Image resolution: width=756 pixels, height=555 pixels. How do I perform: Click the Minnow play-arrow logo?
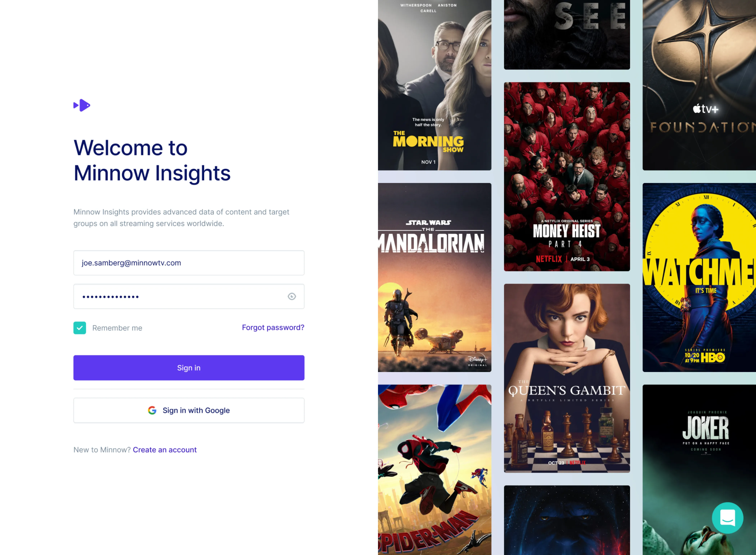82,105
